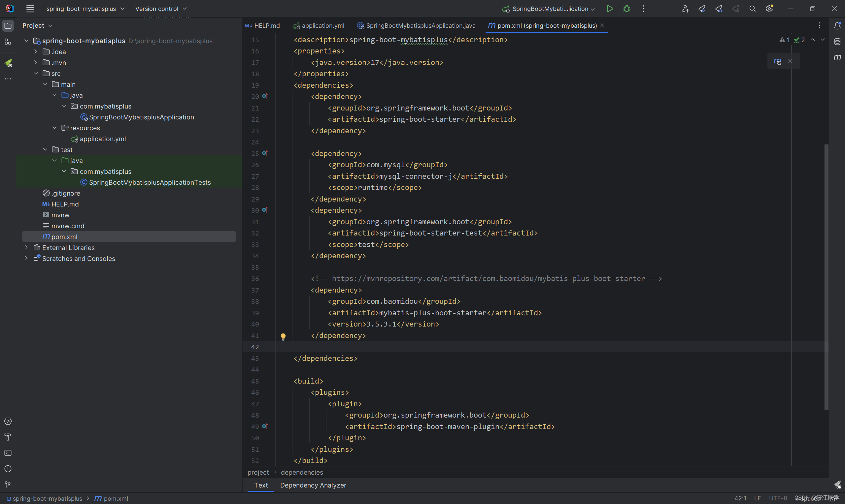Start debugging with the bug icon
Screen dimensions: 845x504
coord(627,9)
